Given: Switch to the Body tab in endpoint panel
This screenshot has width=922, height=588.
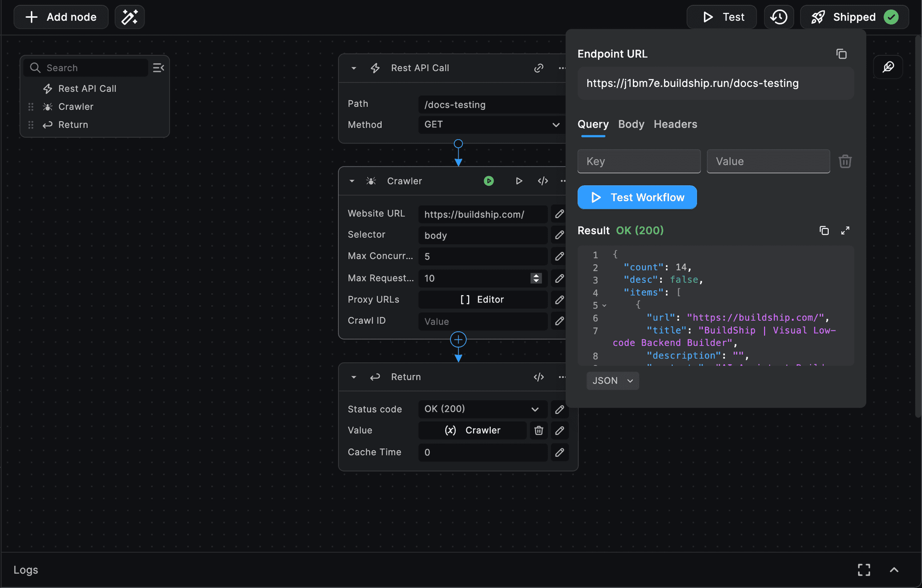Looking at the screenshot, I should click(631, 124).
